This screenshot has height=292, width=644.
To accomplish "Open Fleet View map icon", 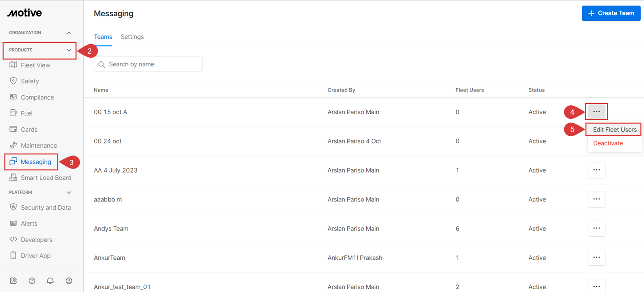I will 13,65.
